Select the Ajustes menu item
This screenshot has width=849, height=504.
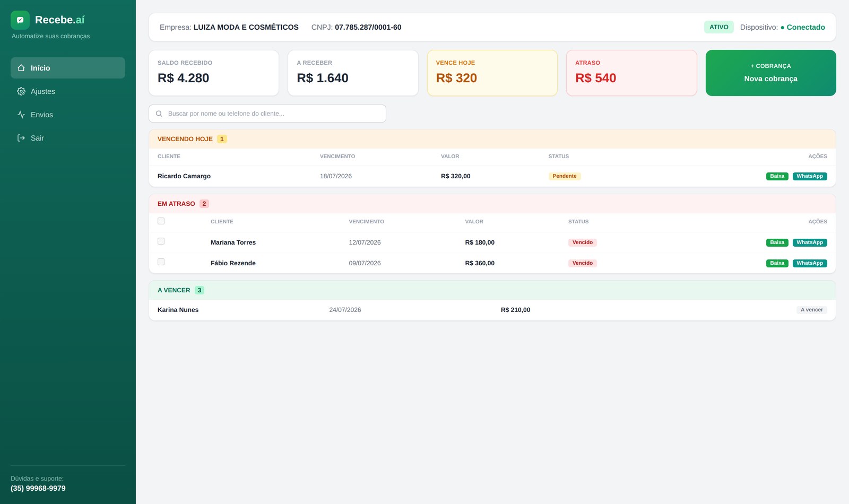[68, 91]
